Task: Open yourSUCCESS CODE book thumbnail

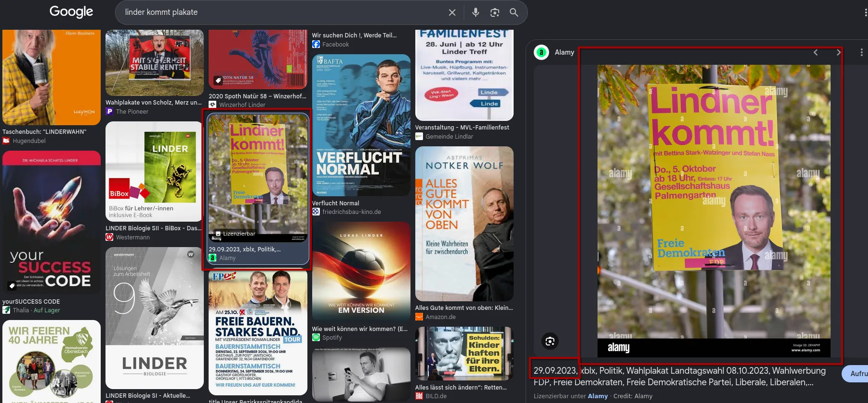Action: pyautogui.click(x=51, y=223)
